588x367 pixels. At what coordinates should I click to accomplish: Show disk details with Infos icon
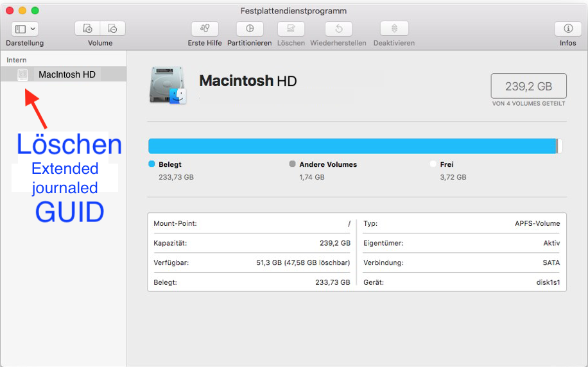point(567,29)
